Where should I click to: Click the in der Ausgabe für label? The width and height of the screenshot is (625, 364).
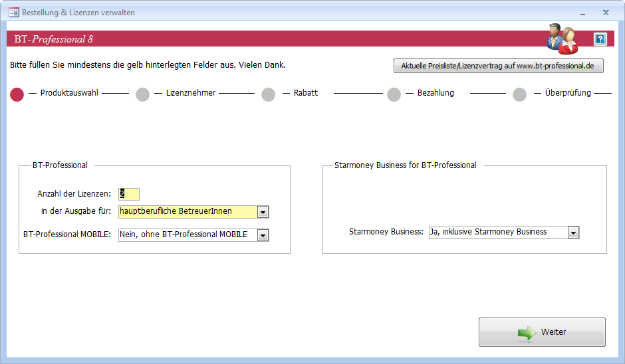[76, 211]
